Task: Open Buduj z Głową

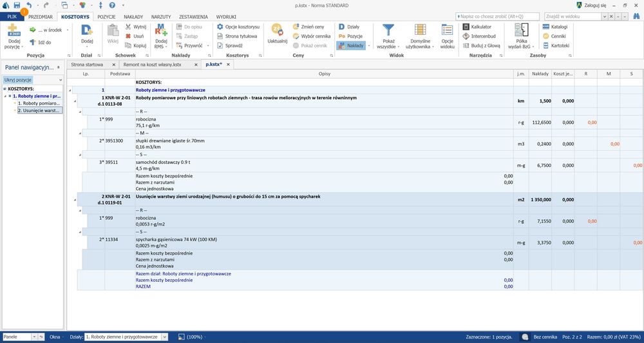Action: 481,46
